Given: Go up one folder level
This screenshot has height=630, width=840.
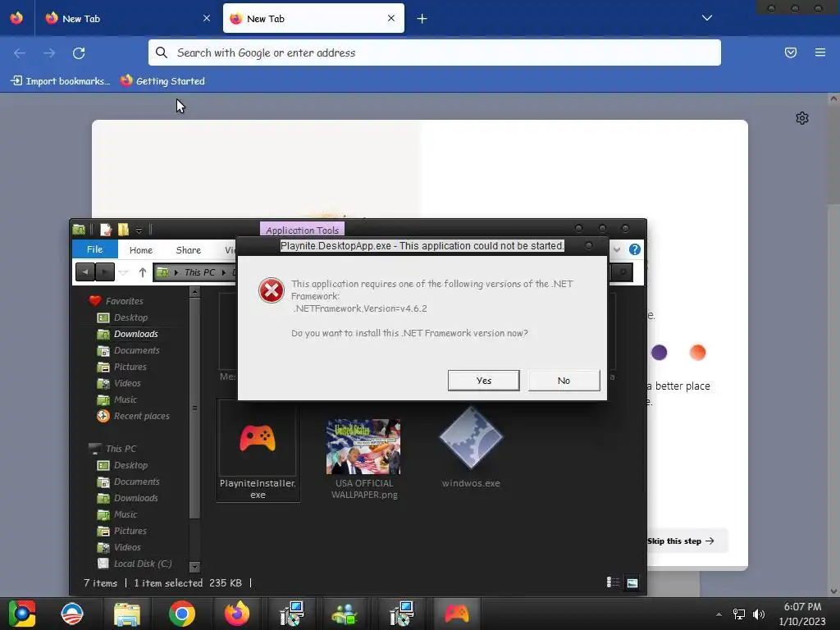Looking at the screenshot, I should [x=143, y=272].
